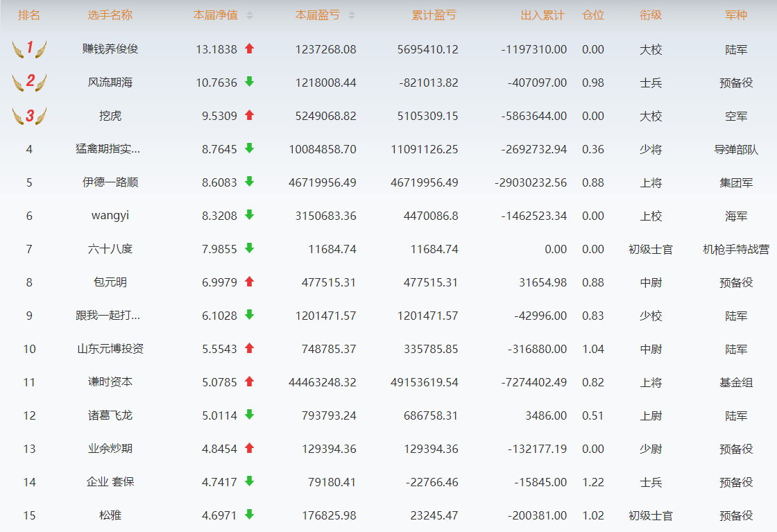Open contestant 松雅
The image size is (777, 532).
click(110, 515)
